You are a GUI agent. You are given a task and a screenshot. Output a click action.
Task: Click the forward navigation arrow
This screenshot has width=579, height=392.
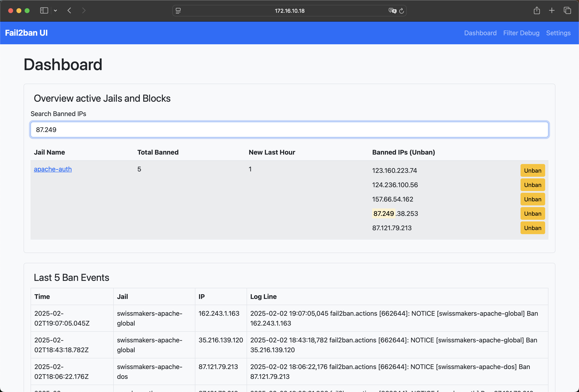point(84,10)
